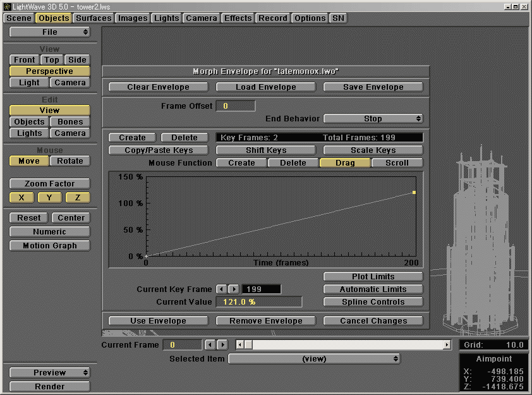Step Current Frame forward arrow
The width and height of the screenshot is (532, 395).
point(222,344)
